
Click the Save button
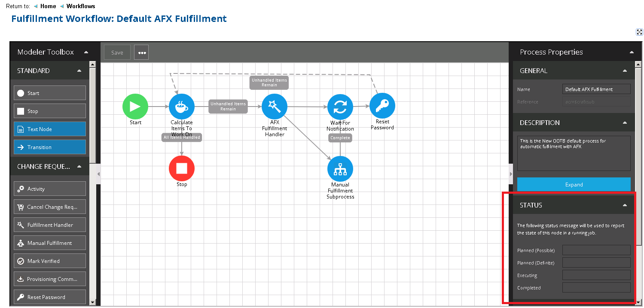click(117, 52)
